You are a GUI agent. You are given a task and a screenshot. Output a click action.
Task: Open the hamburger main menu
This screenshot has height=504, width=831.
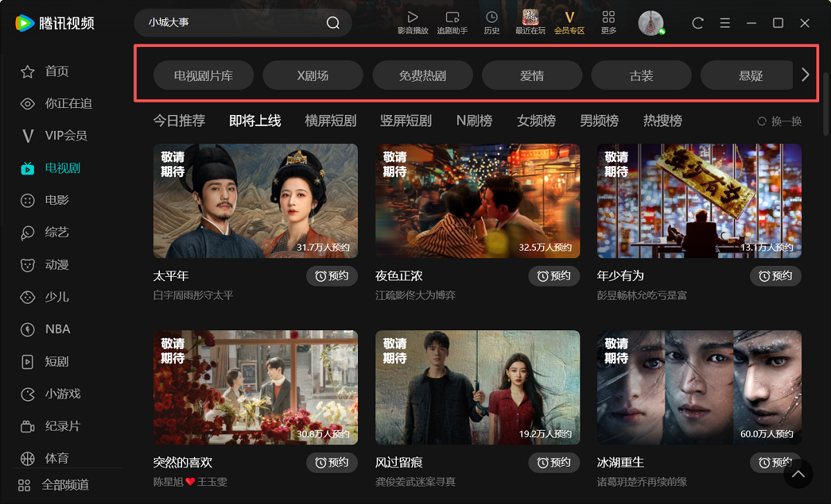(x=725, y=23)
